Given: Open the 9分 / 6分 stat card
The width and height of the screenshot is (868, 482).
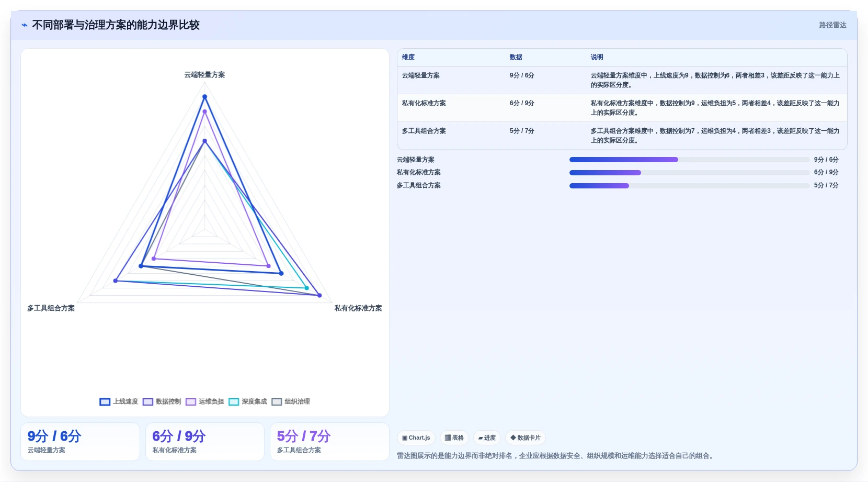Looking at the screenshot, I should [80, 442].
